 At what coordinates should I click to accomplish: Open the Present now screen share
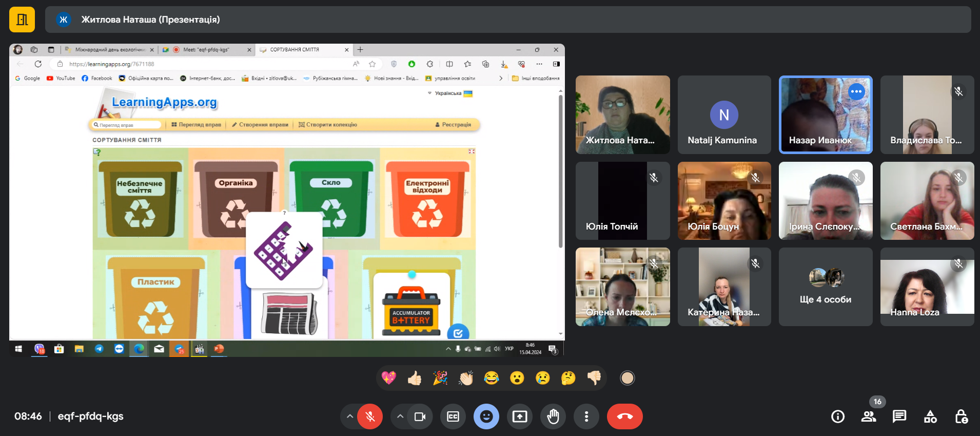tap(519, 416)
